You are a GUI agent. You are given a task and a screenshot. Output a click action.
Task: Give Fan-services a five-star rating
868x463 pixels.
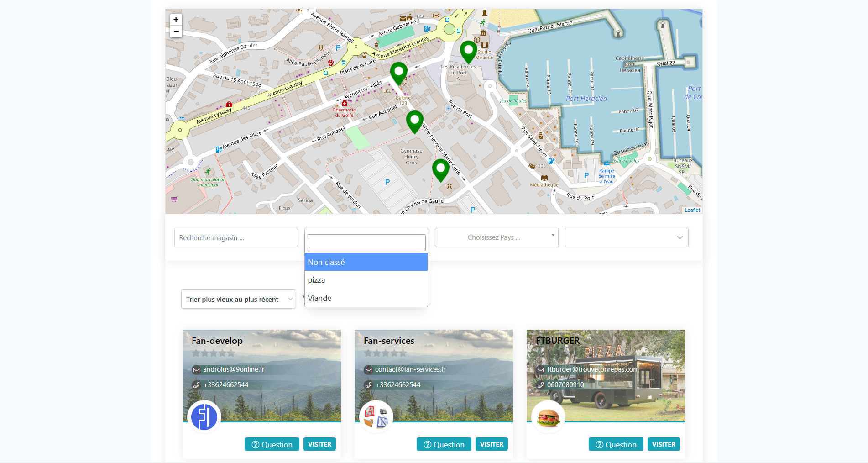[x=403, y=353]
